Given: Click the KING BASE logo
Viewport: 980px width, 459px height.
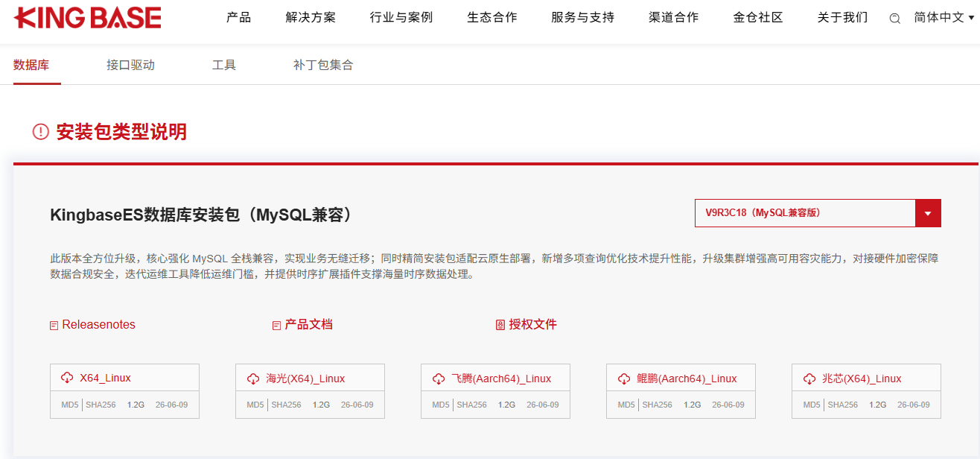Looking at the screenshot, I should tap(87, 17).
